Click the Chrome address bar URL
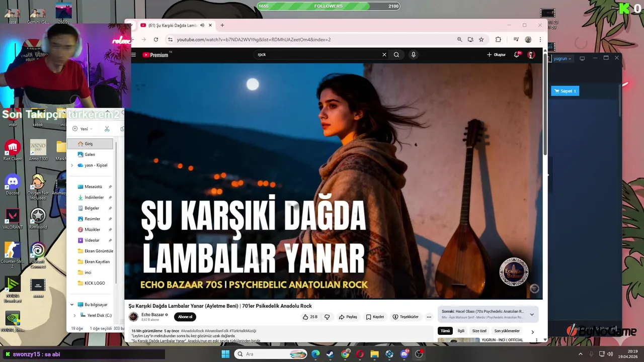 (254, 39)
